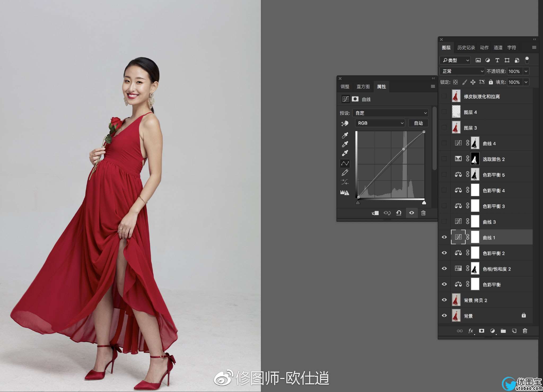Clip the adjustment to the layer below
This screenshot has width=543, height=392.
coord(375,213)
